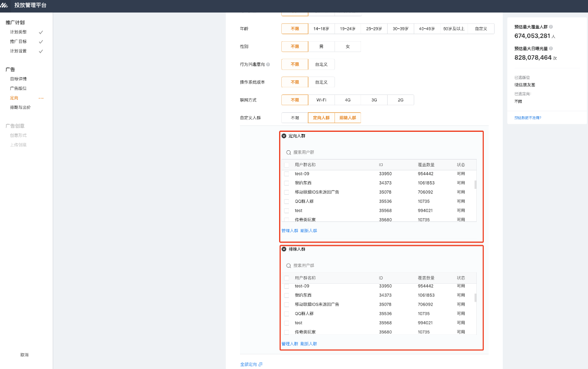Go to 广告版位 in the sidebar
Screen dimensions: 588x369
(18, 88)
